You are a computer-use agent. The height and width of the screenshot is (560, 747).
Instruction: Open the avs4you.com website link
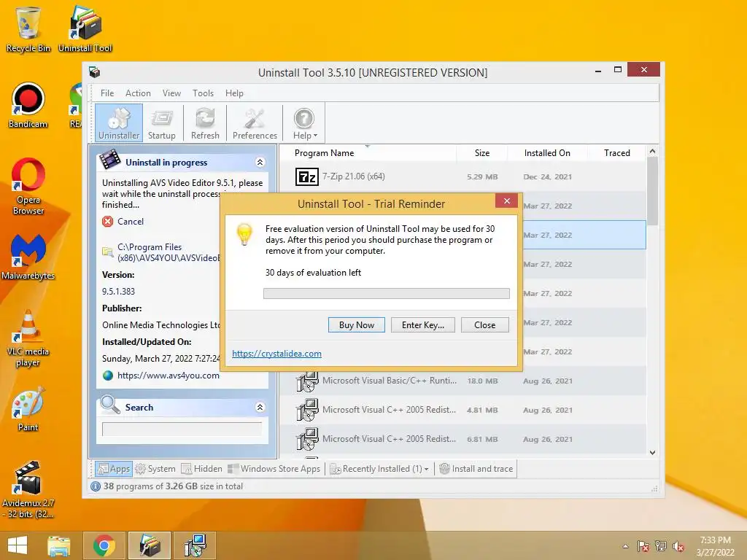coord(169,376)
